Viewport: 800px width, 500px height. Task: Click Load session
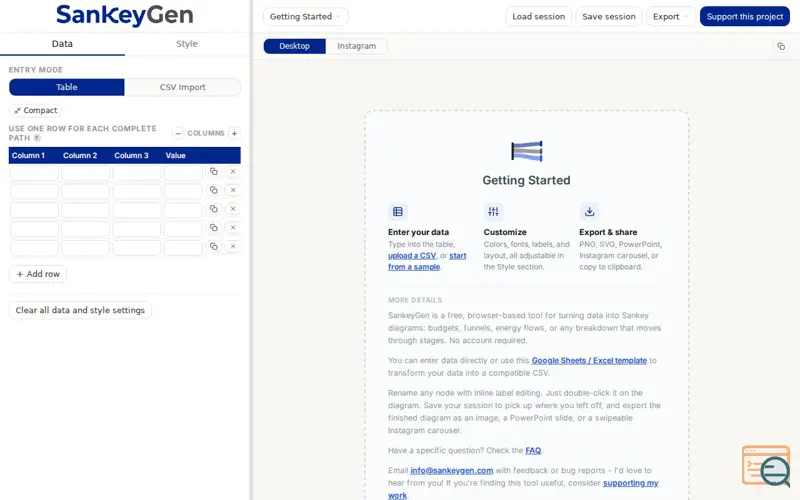(538, 16)
